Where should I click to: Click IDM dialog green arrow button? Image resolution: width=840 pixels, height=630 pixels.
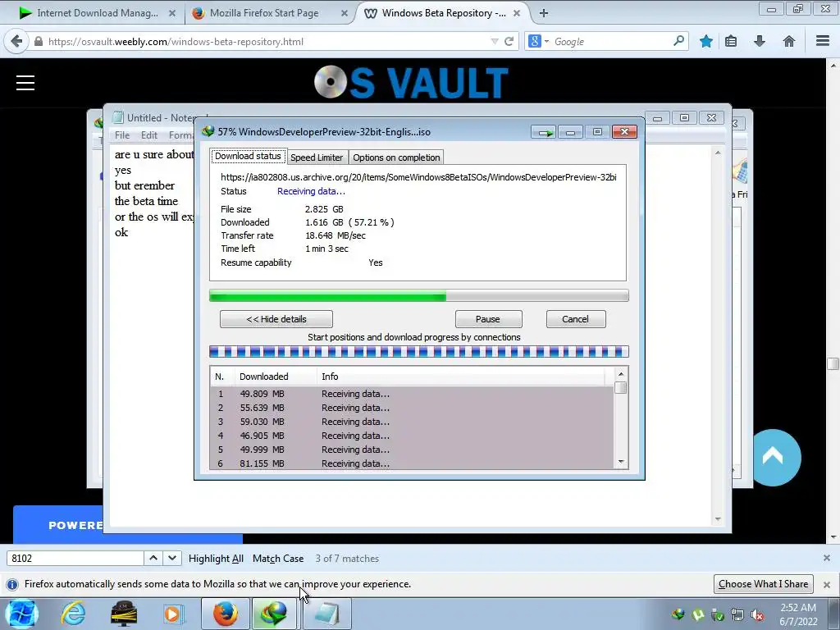544,132
